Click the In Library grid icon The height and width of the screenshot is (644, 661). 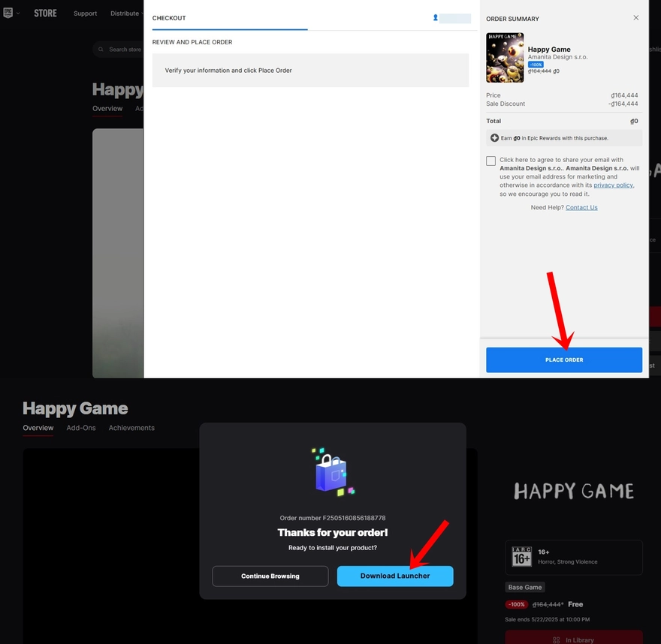coord(556,640)
